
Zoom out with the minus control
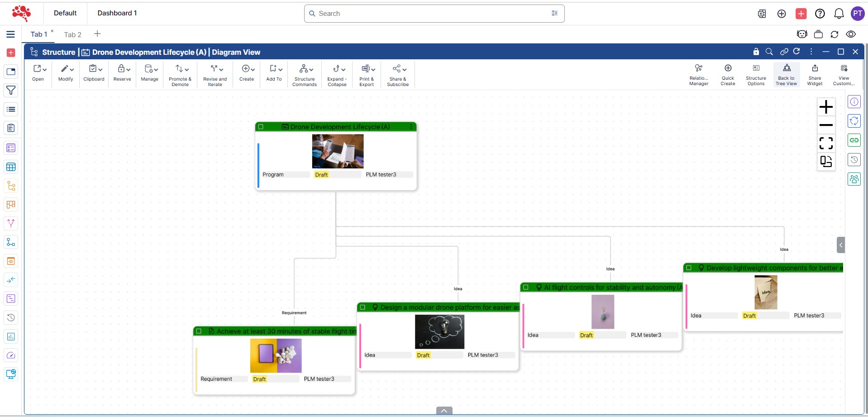pos(826,125)
